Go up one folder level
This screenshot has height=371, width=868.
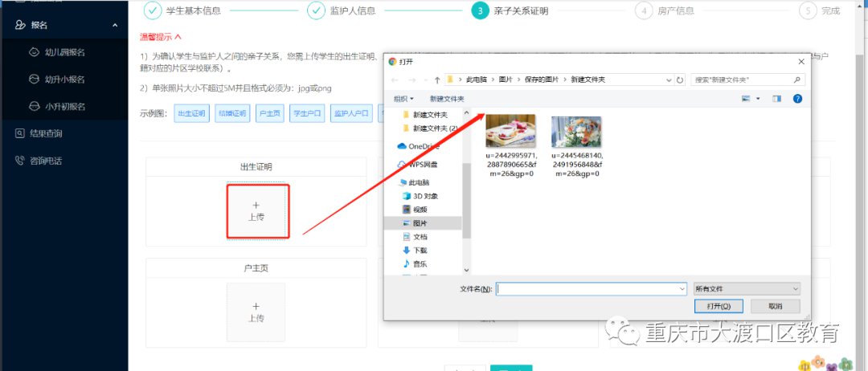point(437,79)
